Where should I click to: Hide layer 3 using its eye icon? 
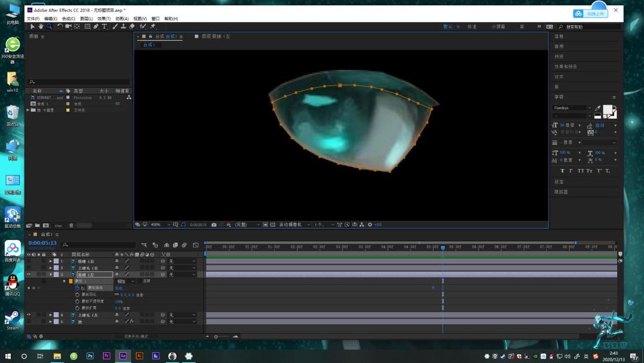(29, 275)
